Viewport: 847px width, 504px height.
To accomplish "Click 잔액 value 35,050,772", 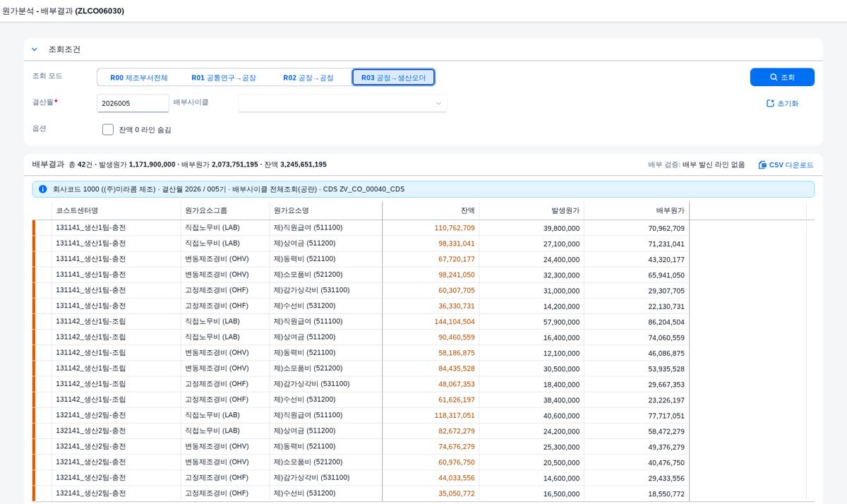I will tap(457, 494).
